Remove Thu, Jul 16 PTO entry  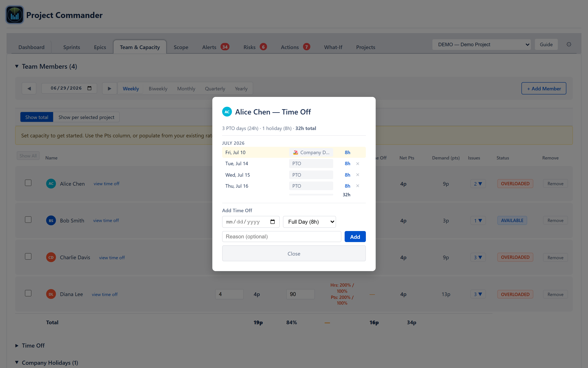(358, 186)
